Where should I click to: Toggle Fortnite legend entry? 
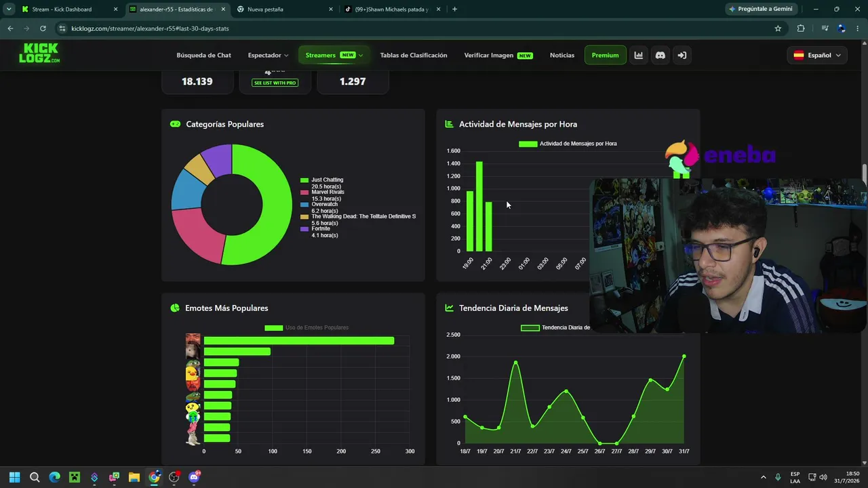pos(319,232)
